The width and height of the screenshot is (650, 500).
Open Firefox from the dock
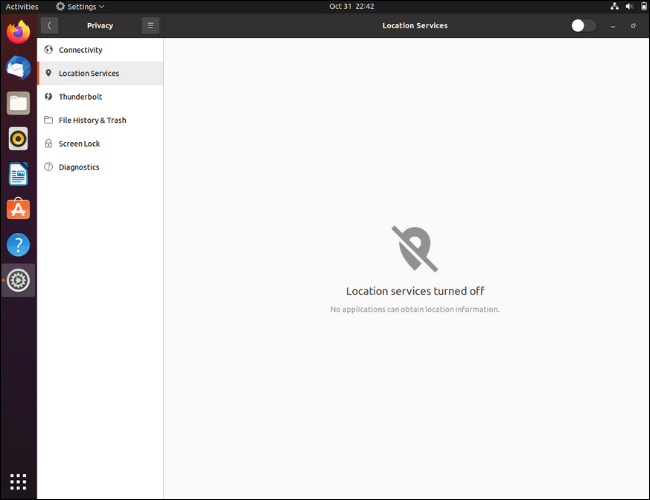[18, 32]
